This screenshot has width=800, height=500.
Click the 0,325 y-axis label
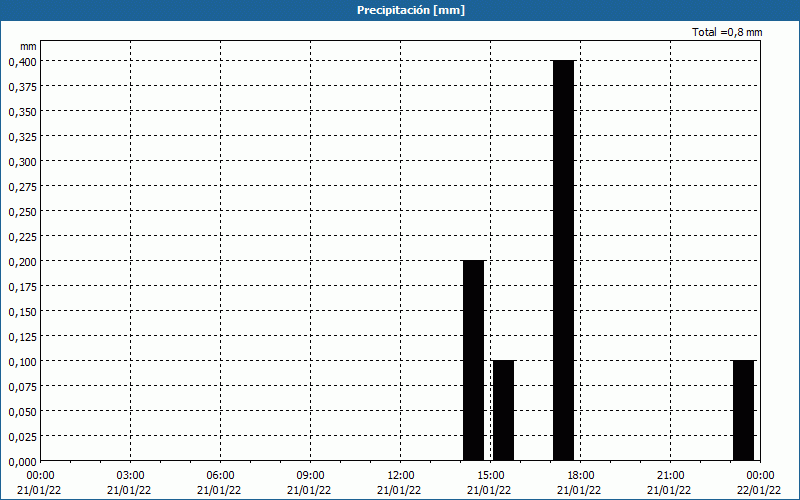coord(22,137)
